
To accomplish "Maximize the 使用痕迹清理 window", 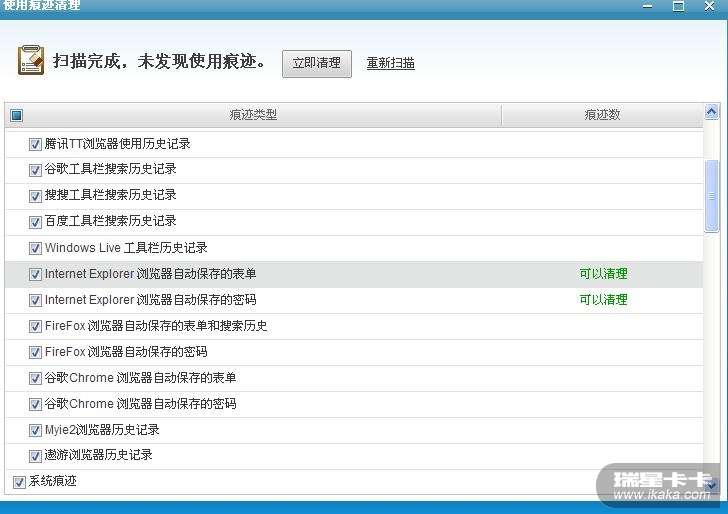I will (678, 6).
